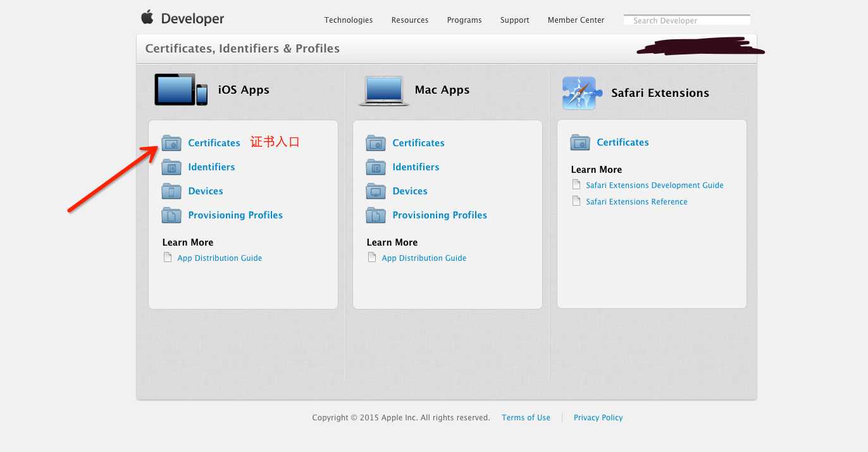868x452 pixels.
Task: Open Safari Extensions Certificates folder icon
Action: point(580,142)
